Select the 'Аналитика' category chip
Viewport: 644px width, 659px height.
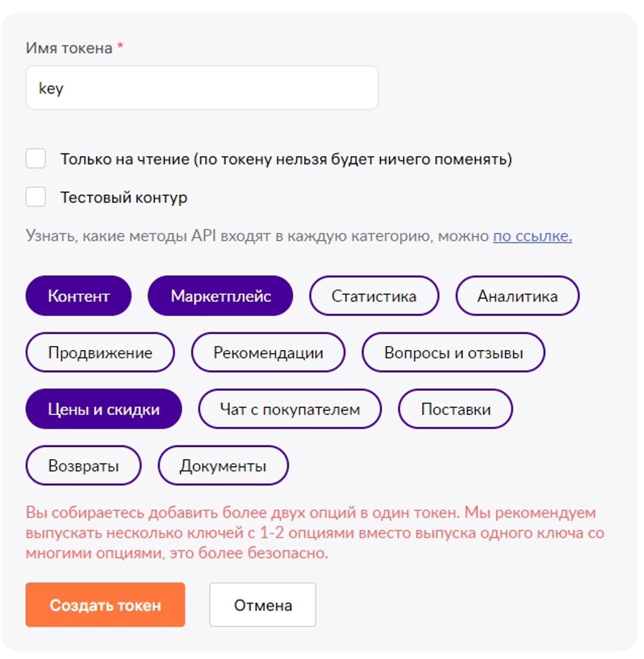(x=517, y=295)
